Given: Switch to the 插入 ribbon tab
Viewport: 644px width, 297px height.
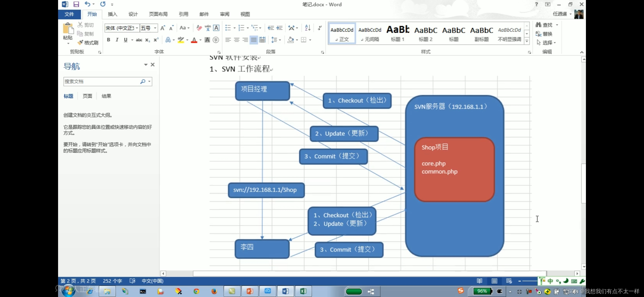Looking at the screenshot, I should coord(113,14).
